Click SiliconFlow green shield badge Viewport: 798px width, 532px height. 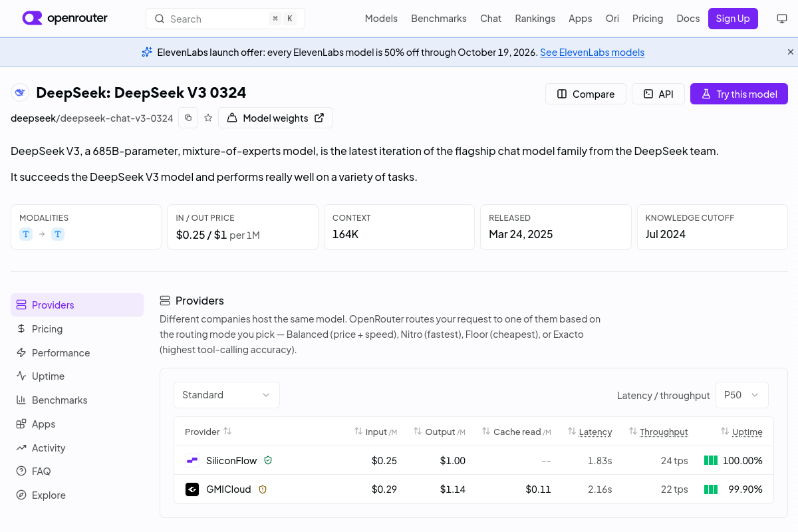268,460
